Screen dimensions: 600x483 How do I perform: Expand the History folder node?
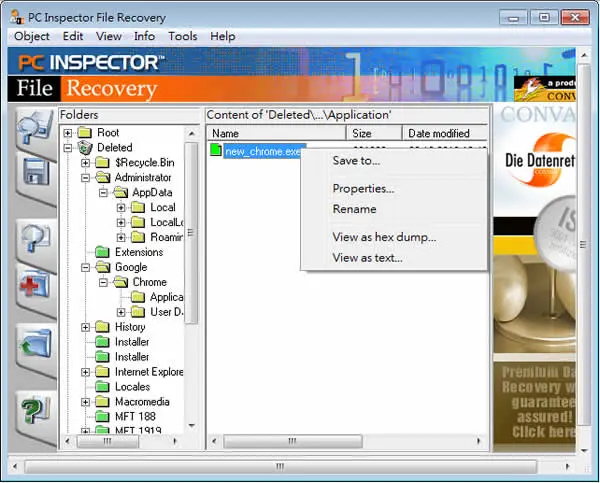pyautogui.click(x=86, y=327)
